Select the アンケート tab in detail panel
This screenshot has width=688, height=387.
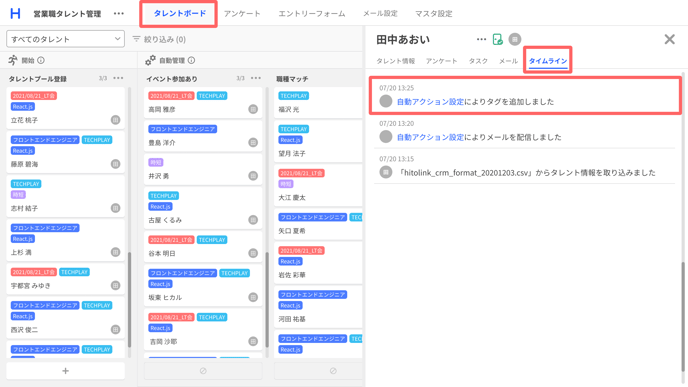(x=441, y=61)
